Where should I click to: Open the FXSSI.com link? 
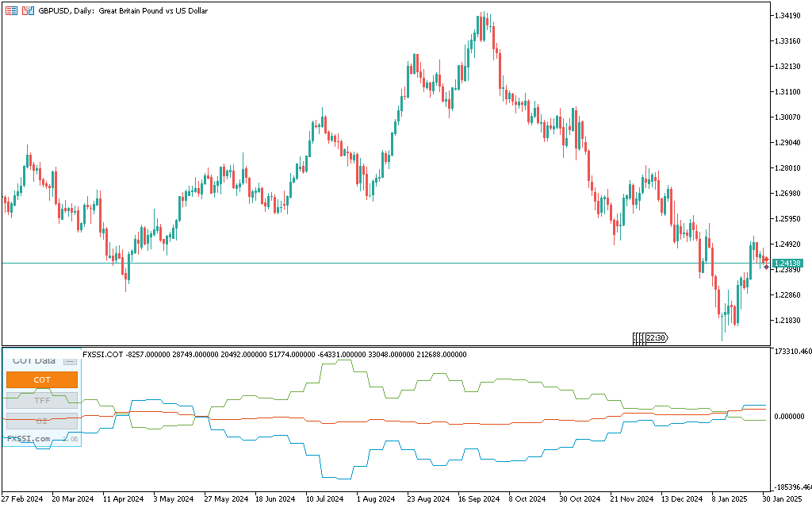(x=29, y=438)
